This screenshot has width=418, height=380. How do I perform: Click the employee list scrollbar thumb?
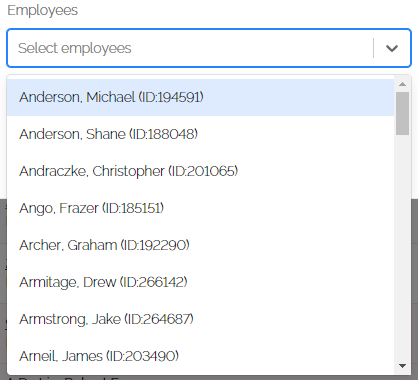coord(402,113)
